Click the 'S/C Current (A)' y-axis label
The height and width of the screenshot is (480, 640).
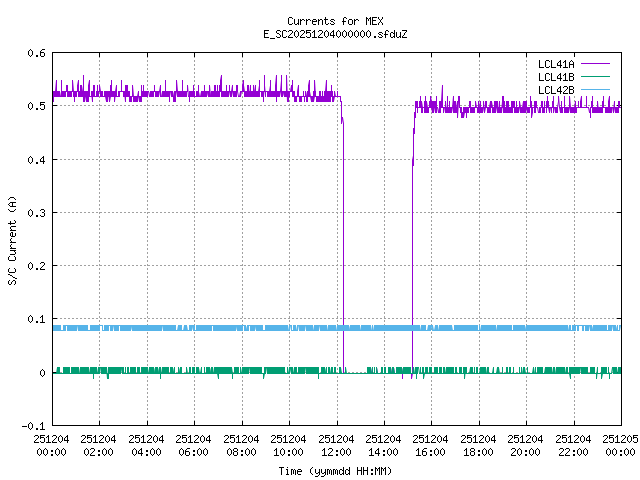[13, 240]
